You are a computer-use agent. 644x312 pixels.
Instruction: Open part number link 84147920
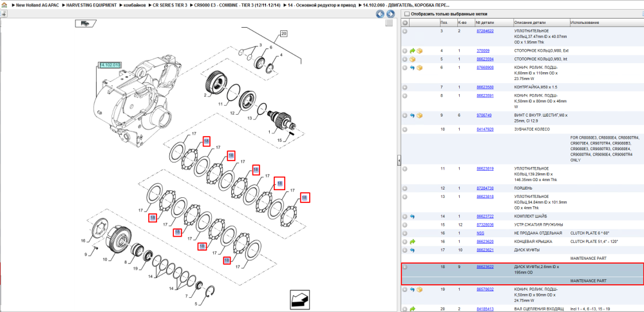pos(485,130)
